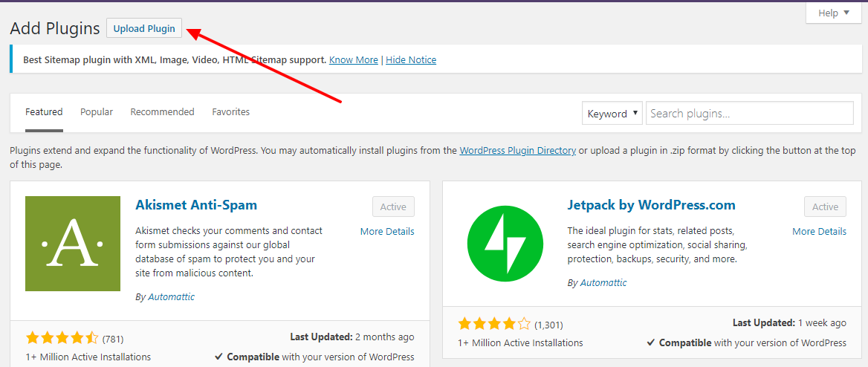The image size is (868, 367).
Task: Click Akismet's (781) ratings count
Action: click(113, 339)
